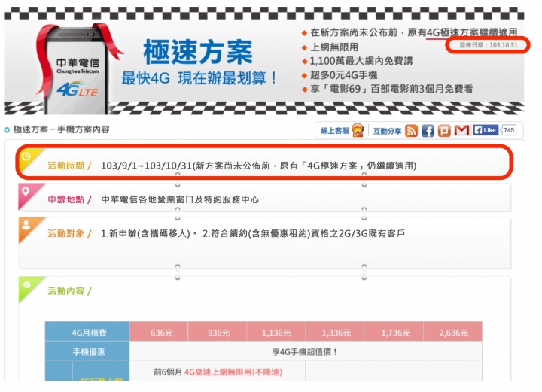Image resolution: width=542 pixels, height=392 pixels.
Task: Click the 活動內容 label
Action: tap(65, 291)
